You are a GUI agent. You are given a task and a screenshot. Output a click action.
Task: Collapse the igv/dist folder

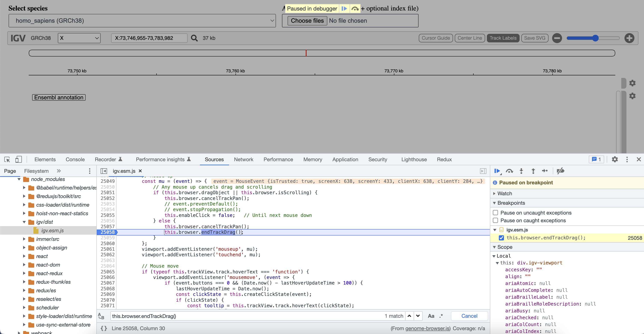[x=24, y=222]
